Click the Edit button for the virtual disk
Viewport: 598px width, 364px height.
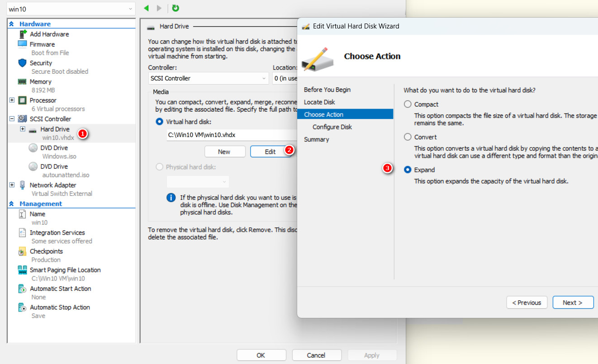(271, 151)
